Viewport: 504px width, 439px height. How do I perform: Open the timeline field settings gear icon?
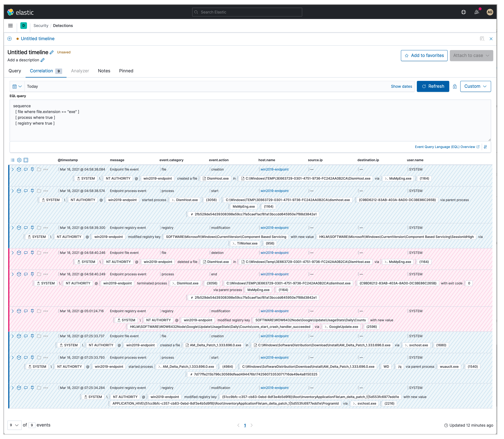[19, 160]
